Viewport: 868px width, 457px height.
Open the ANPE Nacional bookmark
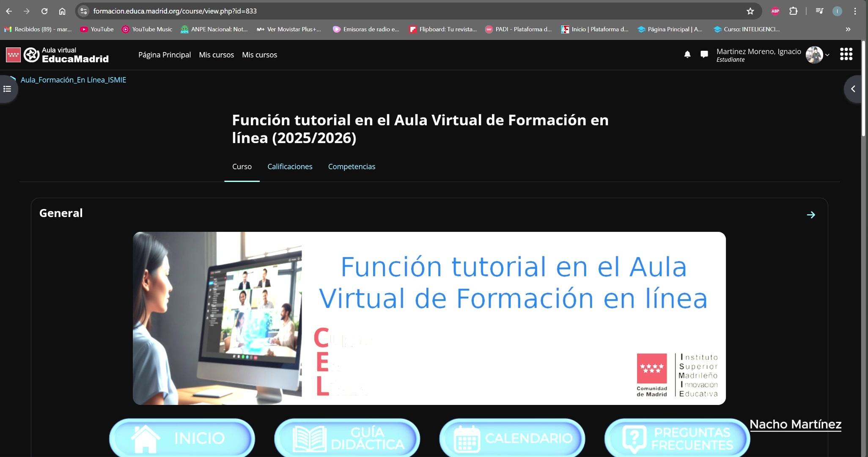(x=214, y=29)
